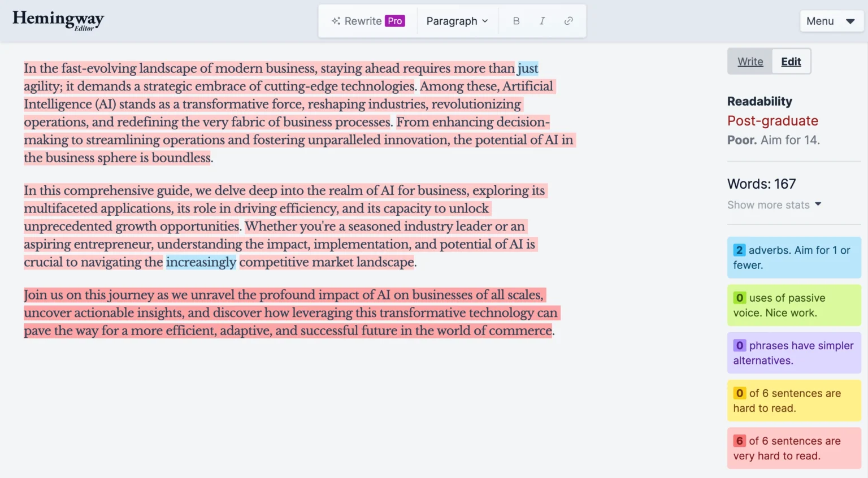Expand Show more stats
The height and width of the screenshot is (478, 868).
click(774, 205)
